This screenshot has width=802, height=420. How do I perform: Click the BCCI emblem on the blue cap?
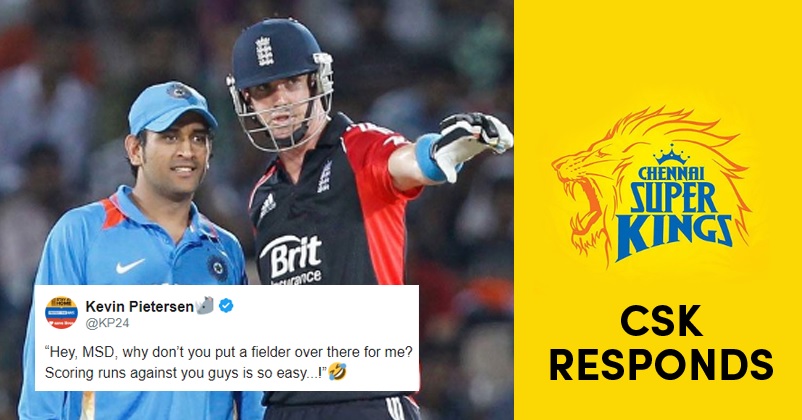180,92
